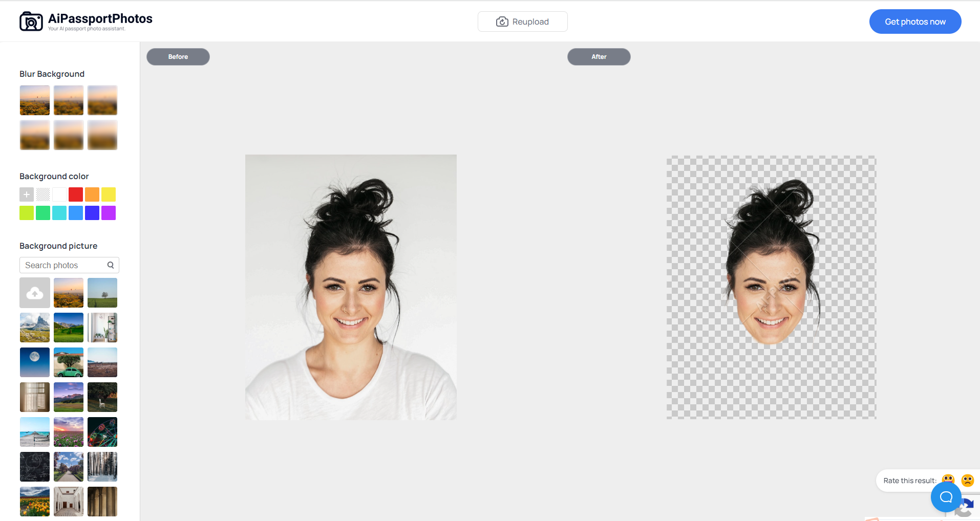Screen dimensions: 980x521
Task: Select the lightest blur background preset
Action: (x=34, y=100)
